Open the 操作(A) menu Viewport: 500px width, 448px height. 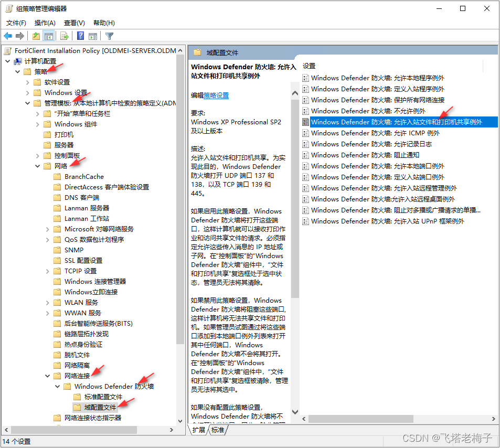[x=45, y=23]
